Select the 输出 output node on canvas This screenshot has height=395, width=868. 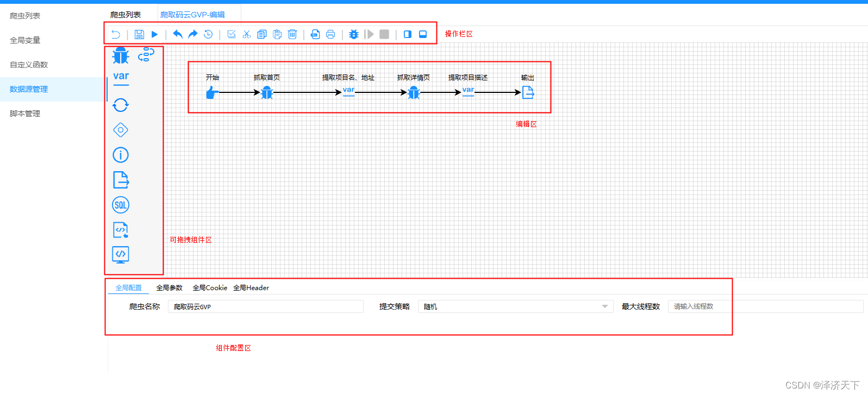[x=528, y=93]
